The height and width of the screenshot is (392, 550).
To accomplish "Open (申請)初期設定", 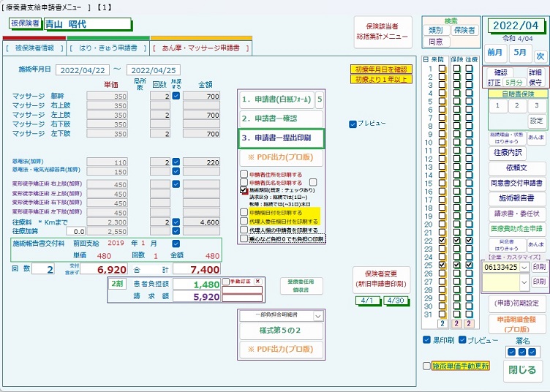I will 516,303.
